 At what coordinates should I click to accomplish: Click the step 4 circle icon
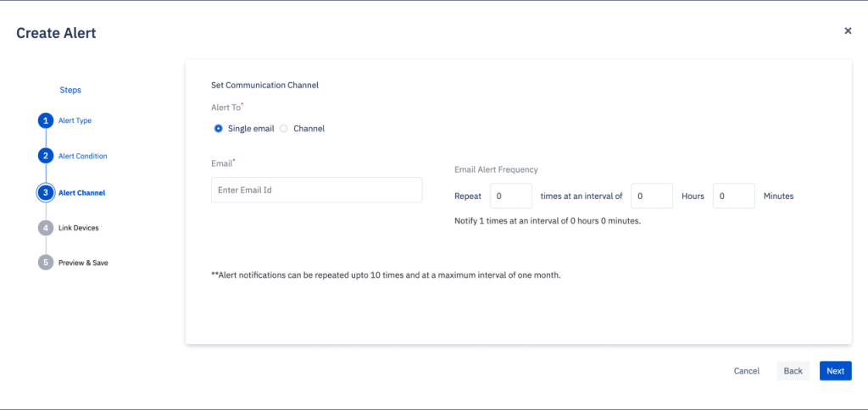coord(46,227)
